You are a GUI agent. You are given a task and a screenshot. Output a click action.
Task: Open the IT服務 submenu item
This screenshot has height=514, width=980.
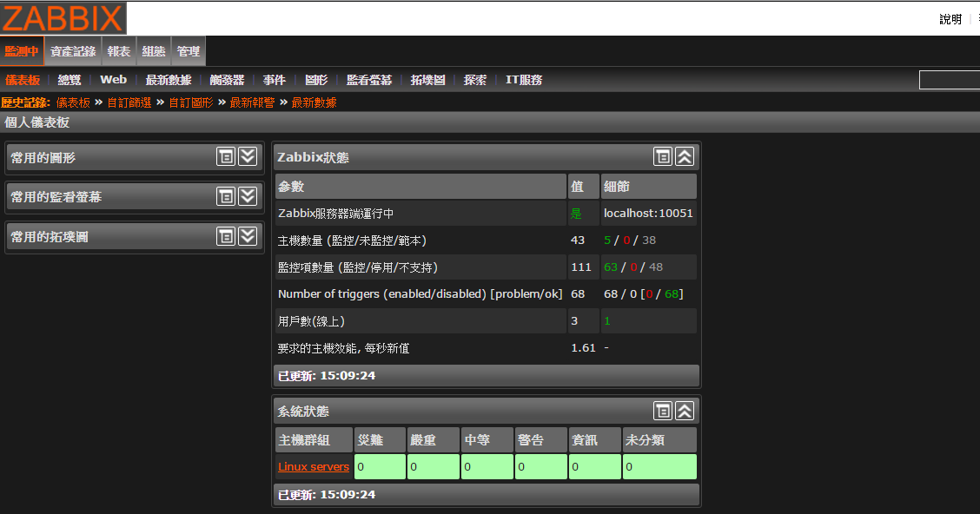click(x=524, y=80)
